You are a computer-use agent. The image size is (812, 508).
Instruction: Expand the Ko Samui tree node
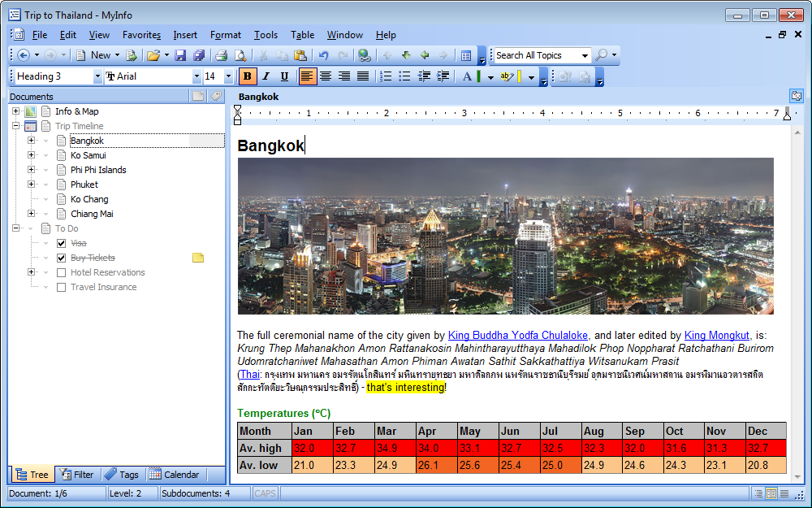pos(32,155)
